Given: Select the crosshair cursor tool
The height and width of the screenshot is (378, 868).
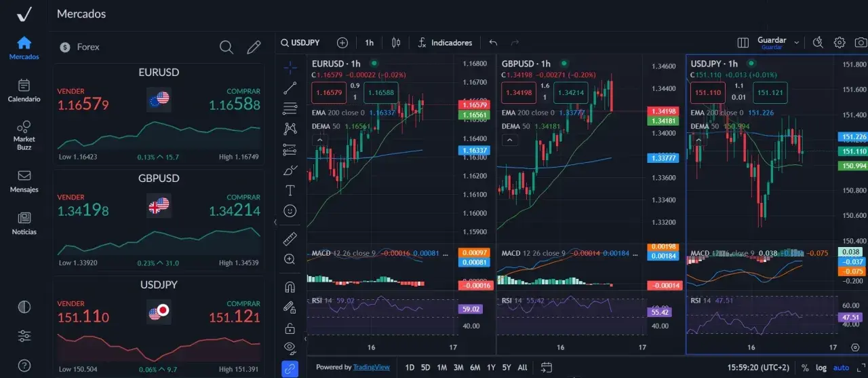Looking at the screenshot, I should click(290, 67).
